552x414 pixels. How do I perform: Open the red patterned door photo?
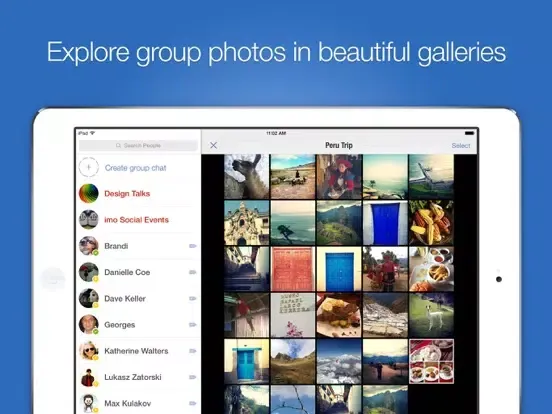pos(293,269)
